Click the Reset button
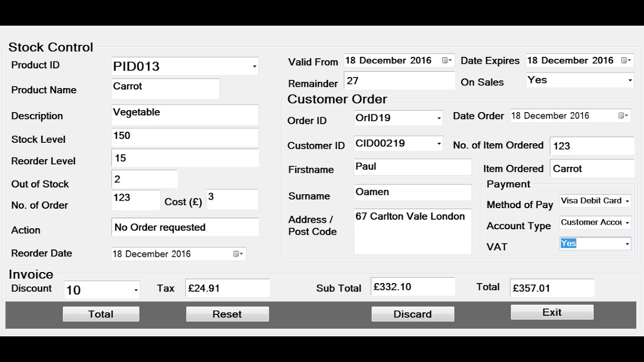This screenshot has height=362, width=644. 227,314
